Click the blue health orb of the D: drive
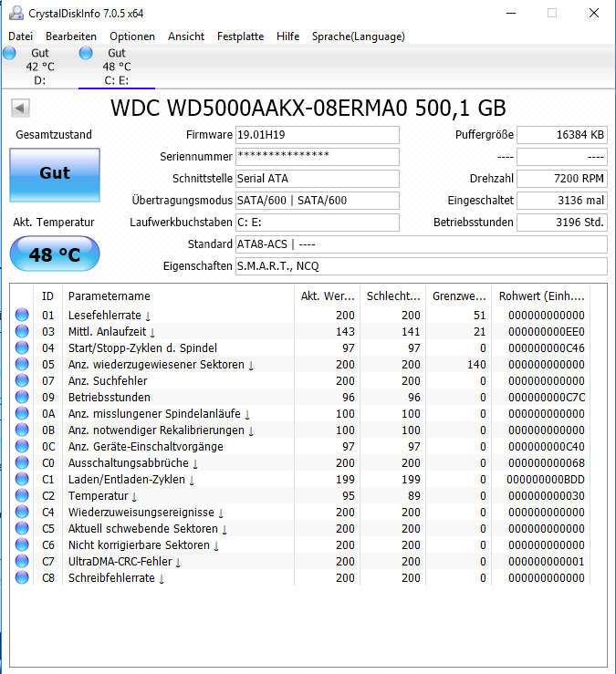616x674 pixels. click(9, 53)
